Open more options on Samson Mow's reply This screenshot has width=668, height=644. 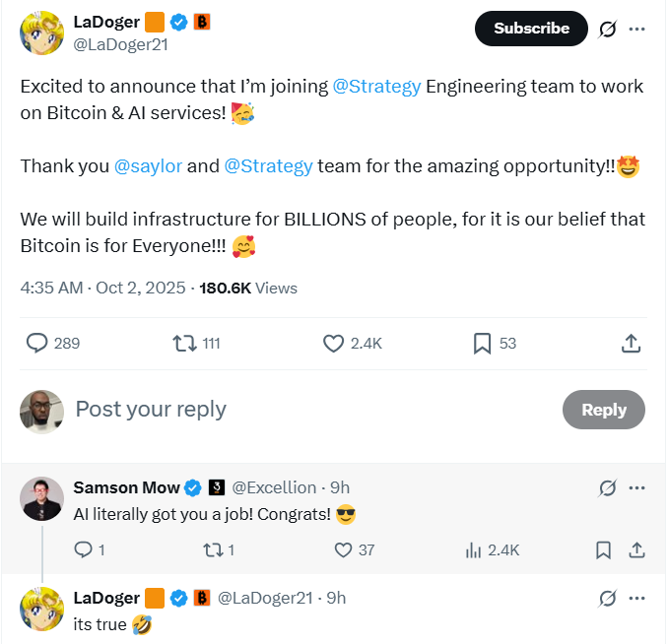coord(636,487)
